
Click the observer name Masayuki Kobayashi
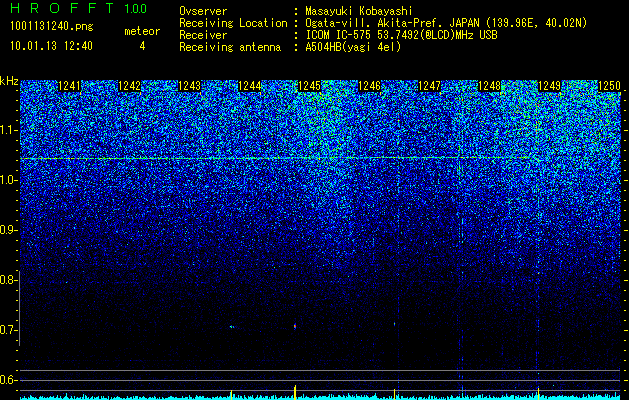coord(358,11)
